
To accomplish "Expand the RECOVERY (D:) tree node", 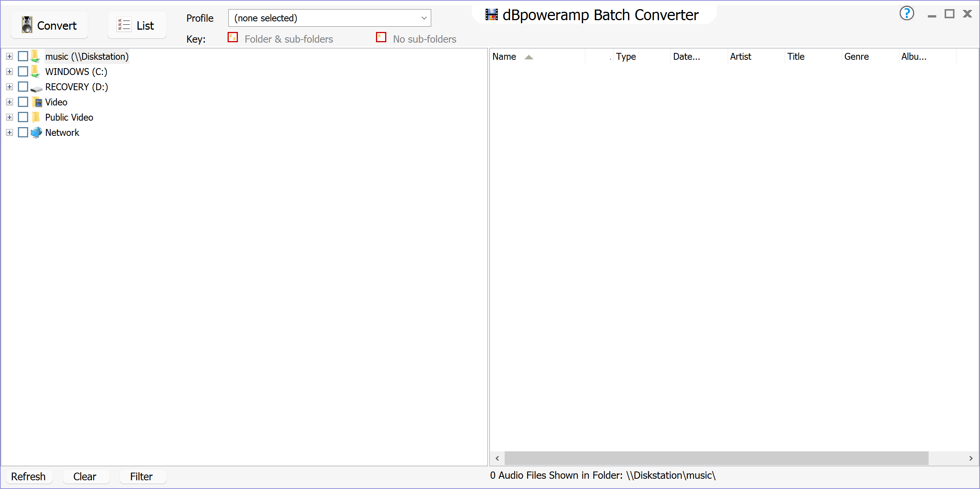I will tap(10, 87).
